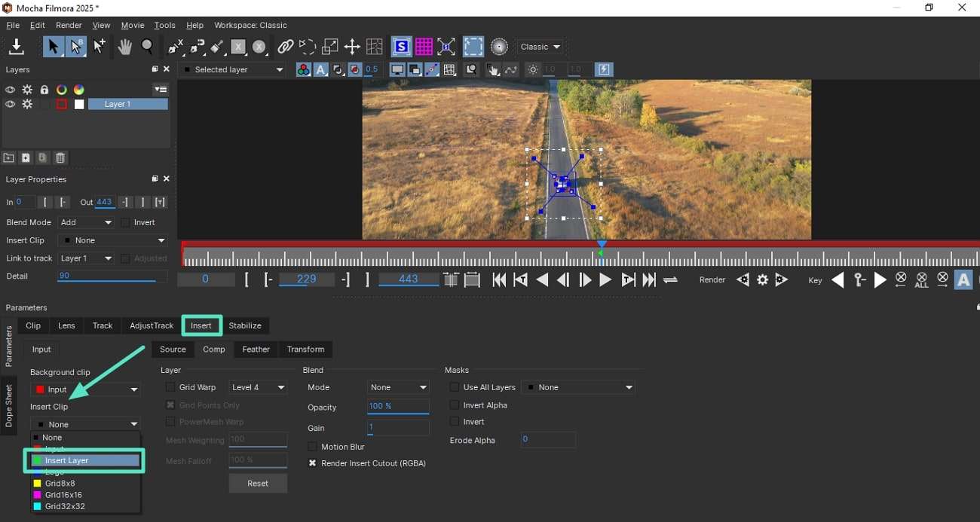Open the Classic workspace dropdown
Viewport: 980px width, 522px height.
tap(541, 47)
